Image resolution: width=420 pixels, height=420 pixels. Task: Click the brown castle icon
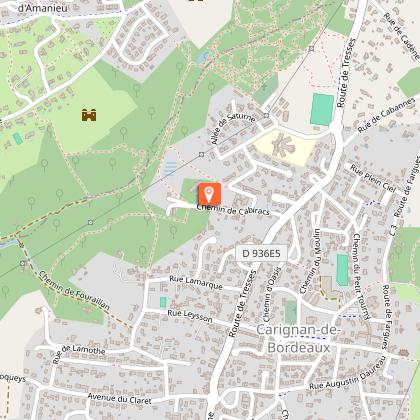[x=89, y=115]
